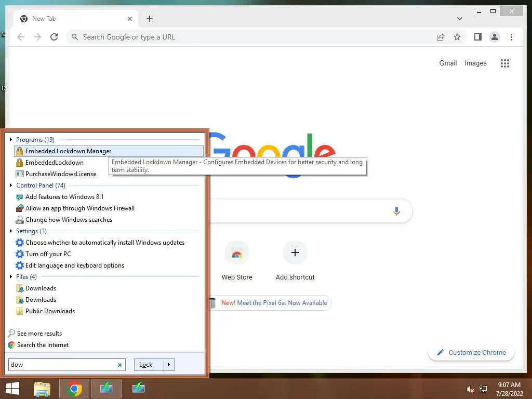Screen dimensions: 532x399
Task: Click Chrome icon beside Search the Internet
Action: pyautogui.click(x=11, y=345)
